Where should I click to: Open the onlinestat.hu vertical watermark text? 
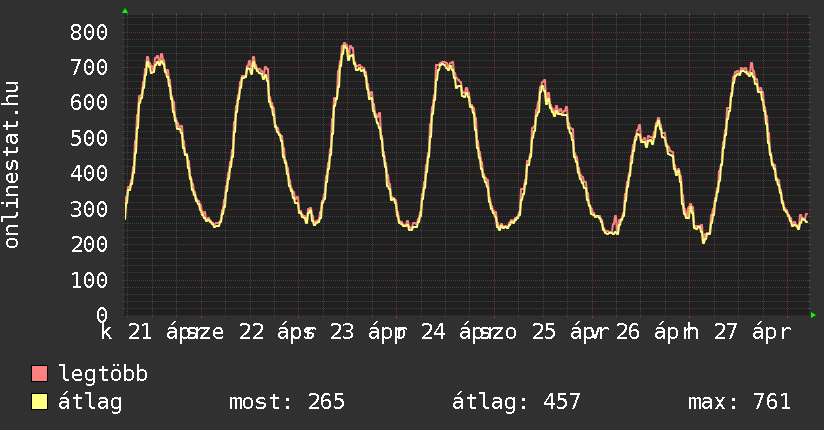(13, 165)
